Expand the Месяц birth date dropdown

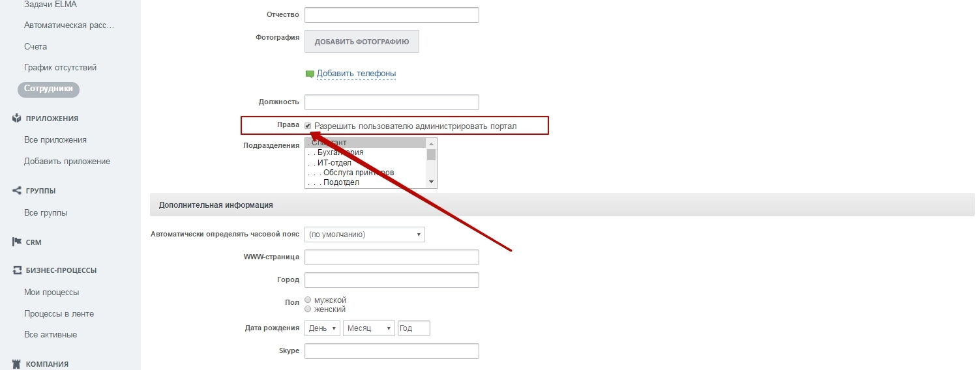pyautogui.click(x=369, y=328)
